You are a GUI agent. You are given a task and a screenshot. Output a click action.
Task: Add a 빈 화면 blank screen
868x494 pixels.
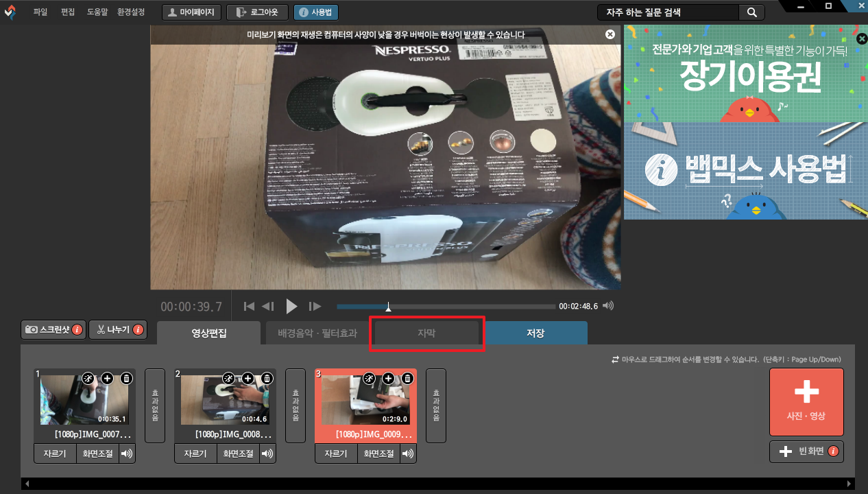[806, 451]
